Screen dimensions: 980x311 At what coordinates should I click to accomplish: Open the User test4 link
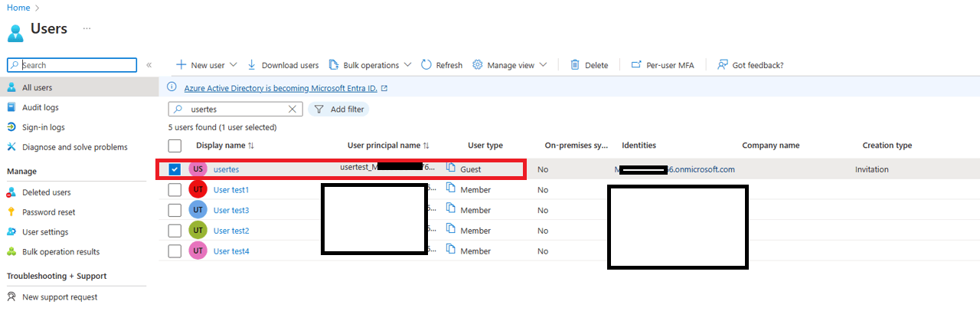tap(231, 251)
